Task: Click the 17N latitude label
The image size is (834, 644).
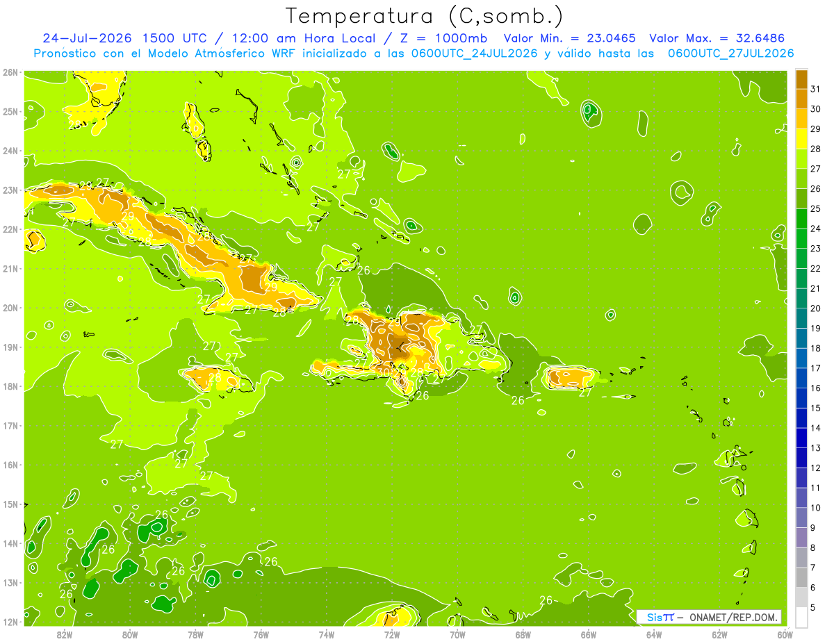Action: pos(10,425)
